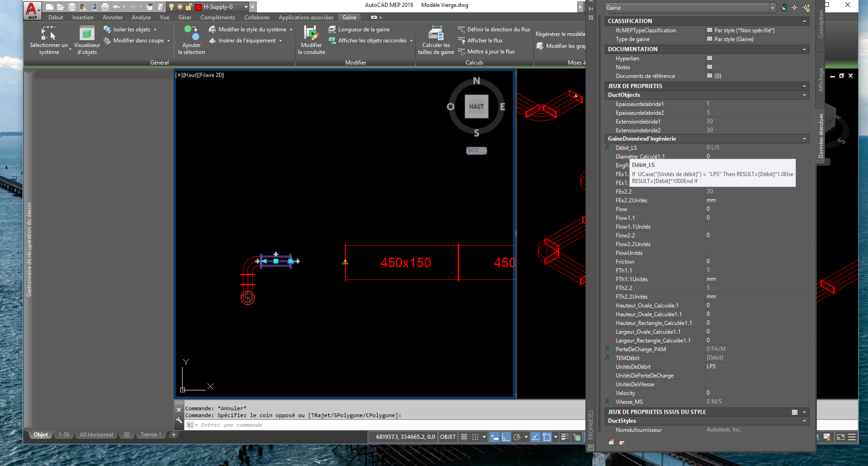Click Sélectionner un système tool icon

point(48,33)
